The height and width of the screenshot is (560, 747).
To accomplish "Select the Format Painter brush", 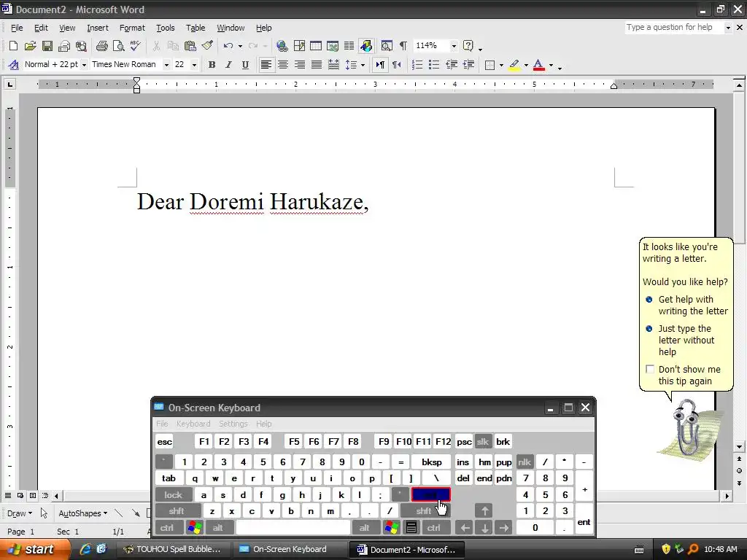I will pyautogui.click(x=207, y=46).
